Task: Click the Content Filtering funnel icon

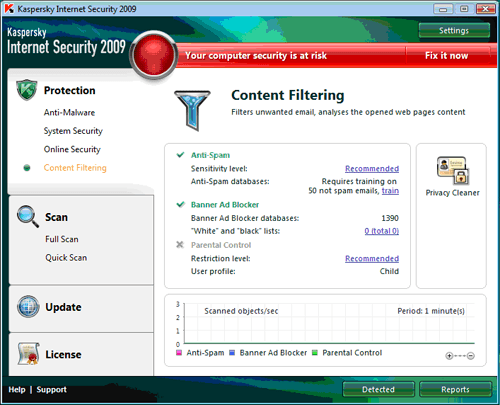Action: point(192,110)
